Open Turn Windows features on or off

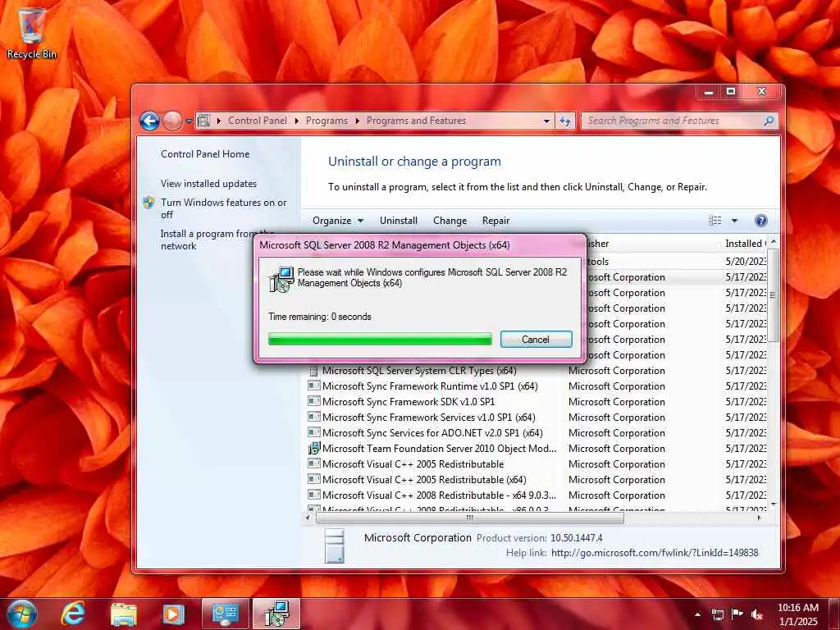[x=223, y=208]
